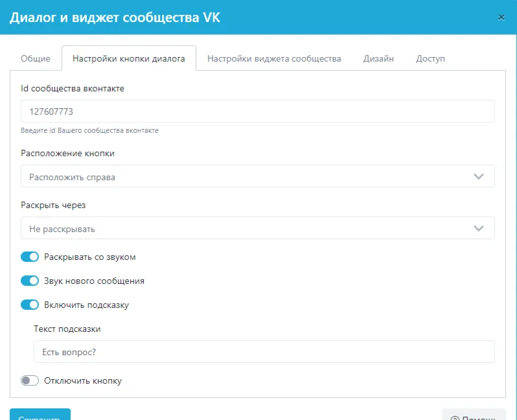The height and width of the screenshot is (420, 517).
Task: Open the Расположение кнопки dropdown
Action: 257,176
